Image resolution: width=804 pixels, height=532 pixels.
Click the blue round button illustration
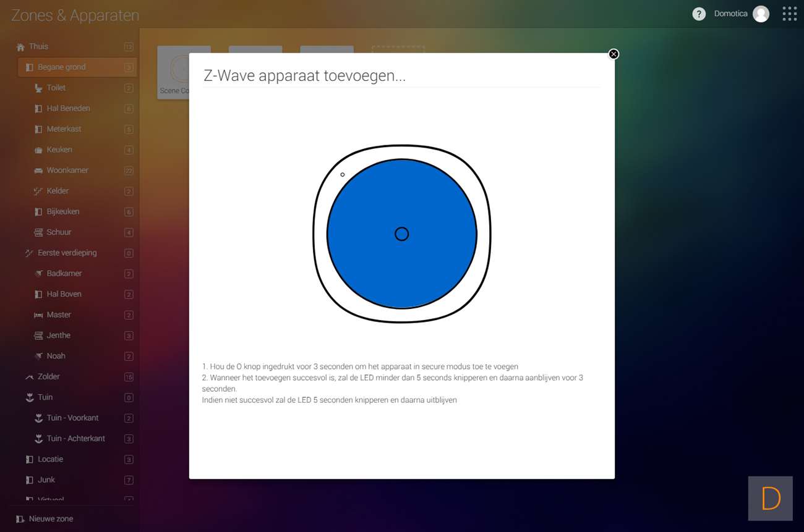click(402, 234)
